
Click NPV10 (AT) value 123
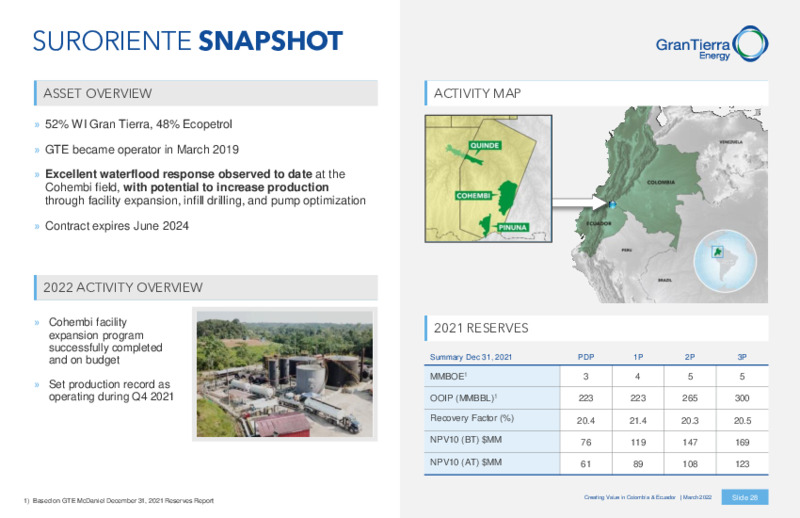(742, 464)
